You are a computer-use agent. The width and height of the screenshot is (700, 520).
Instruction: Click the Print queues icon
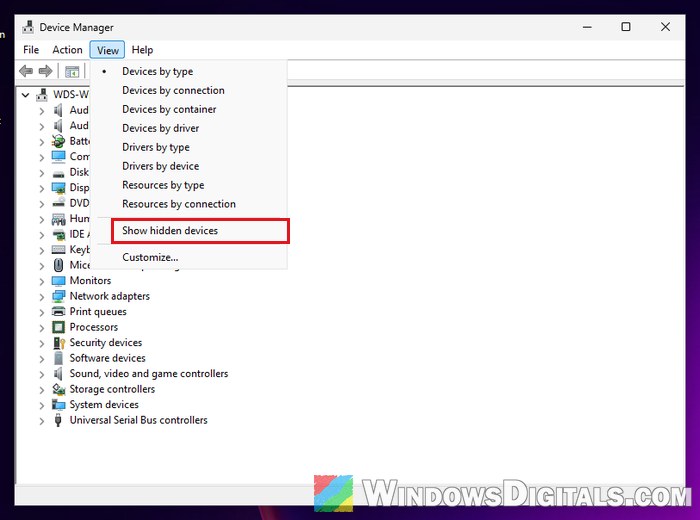(58, 312)
